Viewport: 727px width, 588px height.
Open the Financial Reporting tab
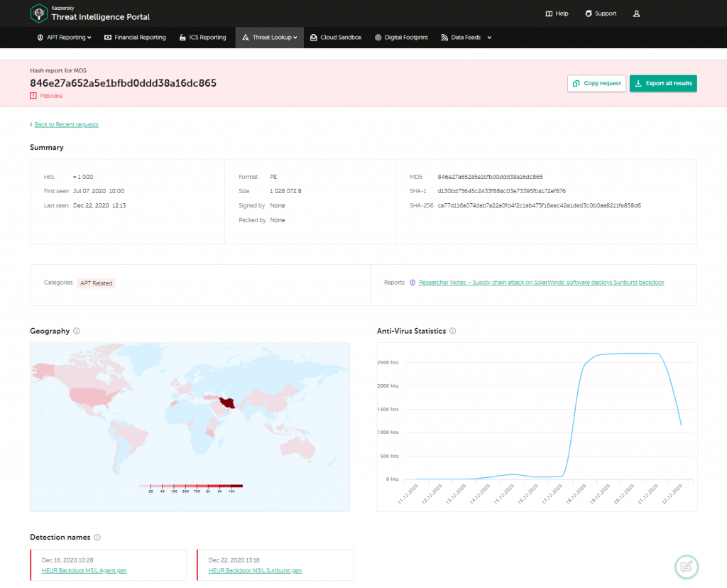[135, 37]
